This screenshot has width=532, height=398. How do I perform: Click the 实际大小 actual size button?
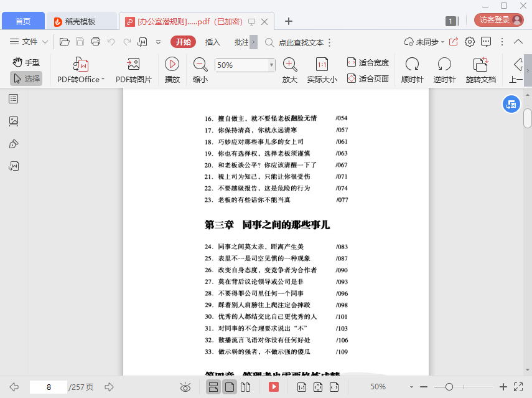[x=322, y=70]
